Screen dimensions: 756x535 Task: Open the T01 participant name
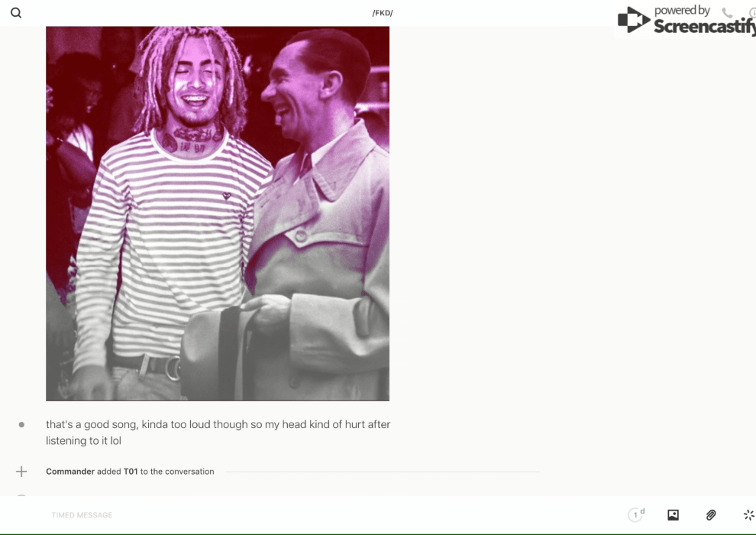(x=131, y=472)
